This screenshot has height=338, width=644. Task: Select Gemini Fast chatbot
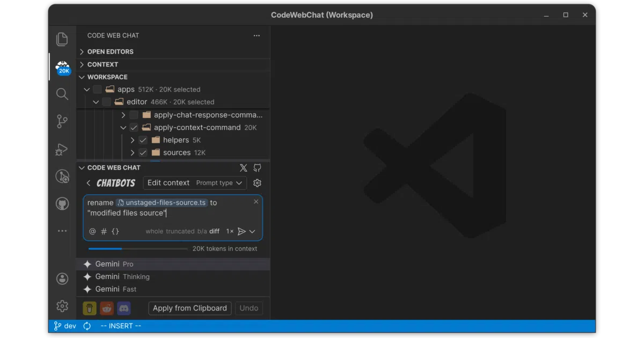(173, 289)
